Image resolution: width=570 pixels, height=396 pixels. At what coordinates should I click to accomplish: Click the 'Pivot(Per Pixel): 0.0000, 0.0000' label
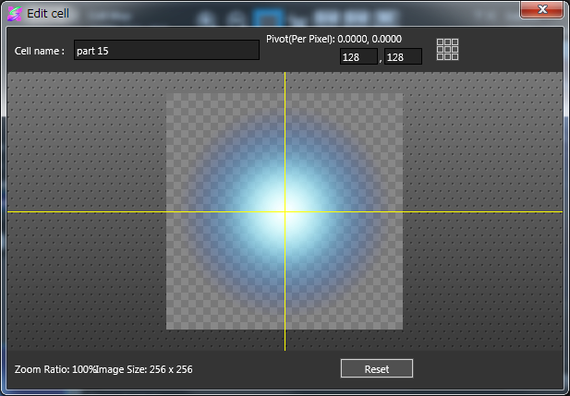pyautogui.click(x=334, y=39)
